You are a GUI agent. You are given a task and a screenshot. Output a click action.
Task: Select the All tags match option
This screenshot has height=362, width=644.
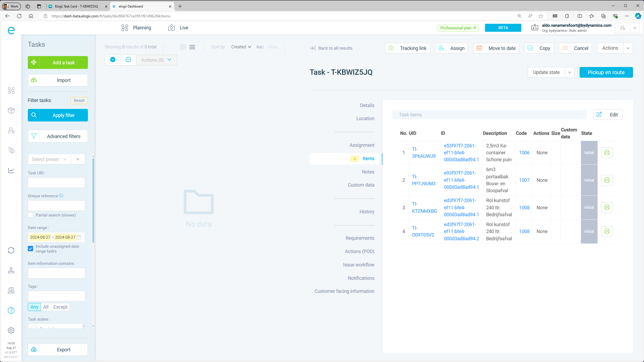[46, 307]
